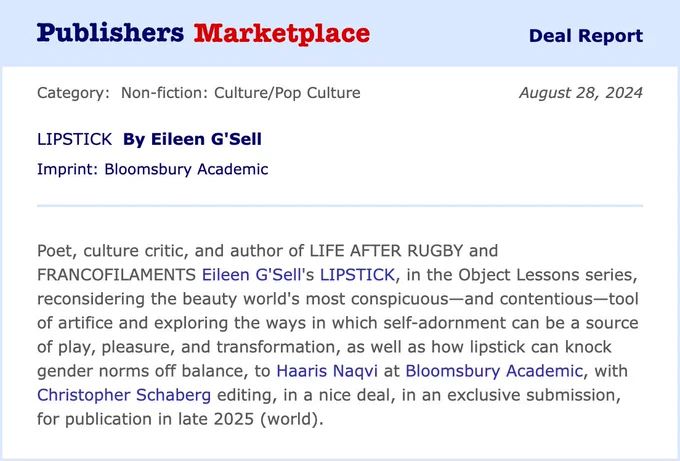Click the Christopher Schaberg editor link
The width and height of the screenshot is (680, 461).
[x=124, y=395]
